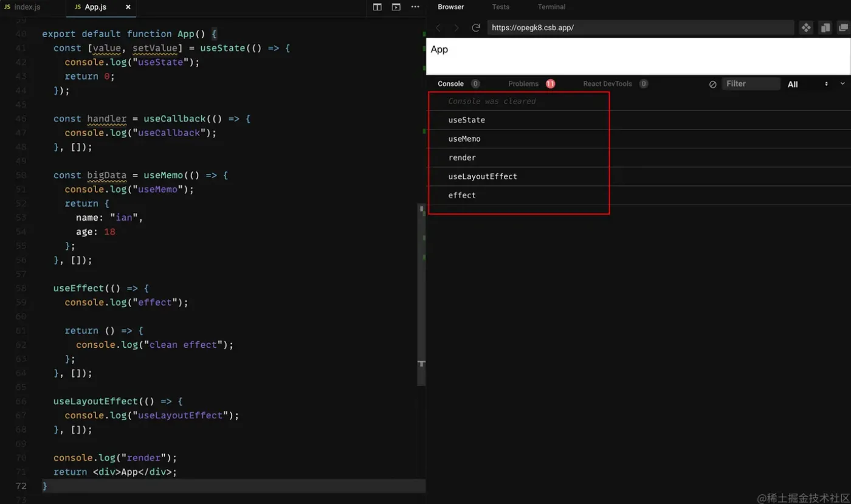Click "setValue" in the useState destructuring

coord(155,48)
